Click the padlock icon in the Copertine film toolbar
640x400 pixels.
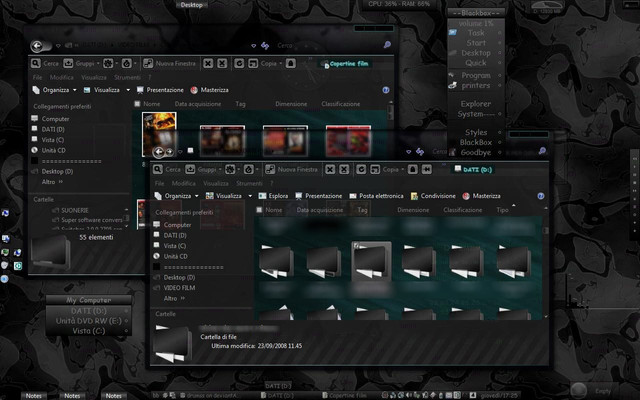291,63
